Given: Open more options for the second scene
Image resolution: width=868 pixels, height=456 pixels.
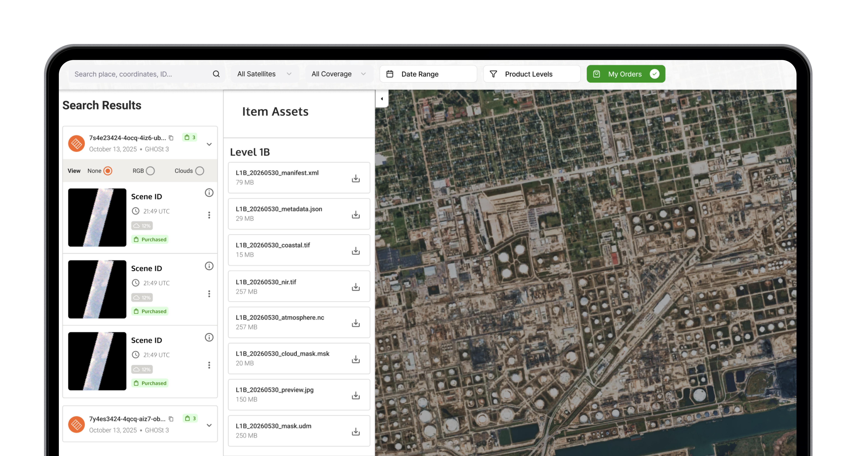Looking at the screenshot, I should [x=209, y=294].
